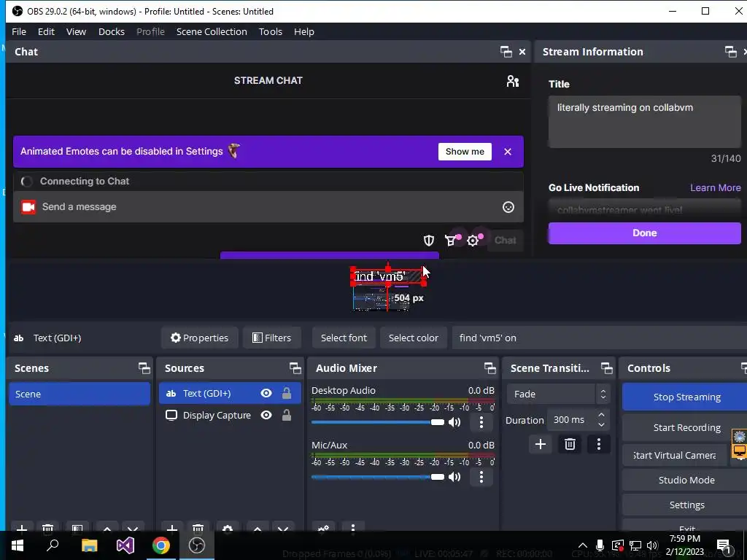Dismiss the Animated Emotes banner
This screenshot has height=560, width=747.
pyautogui.click(x=508, y=152)
